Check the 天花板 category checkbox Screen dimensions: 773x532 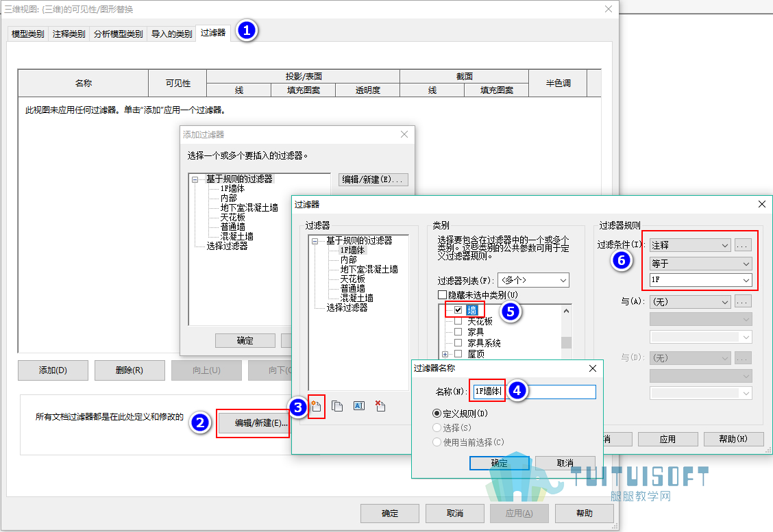click(458, 321)
